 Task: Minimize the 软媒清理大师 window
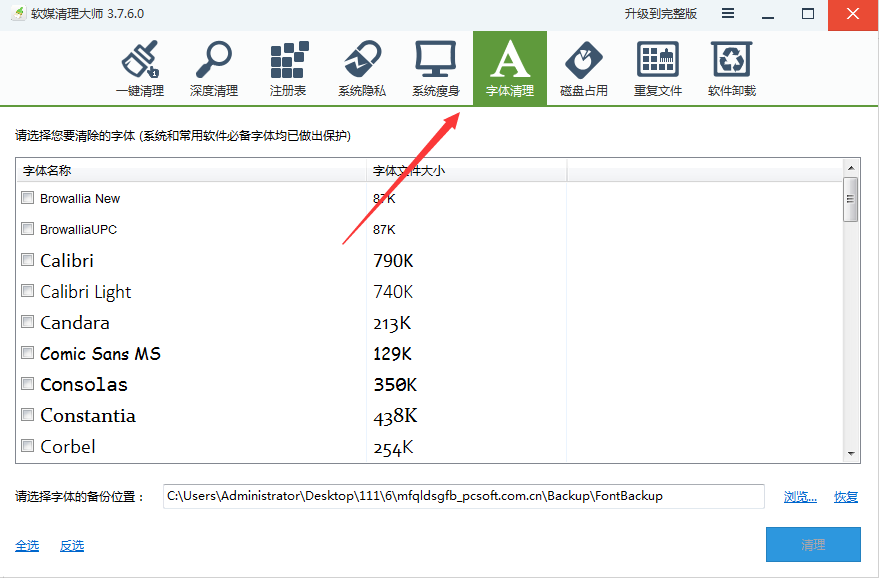tap(768, 15)
